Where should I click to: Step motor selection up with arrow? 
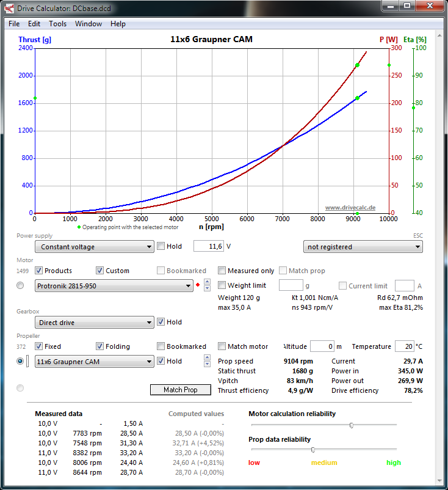coord(207,282)
